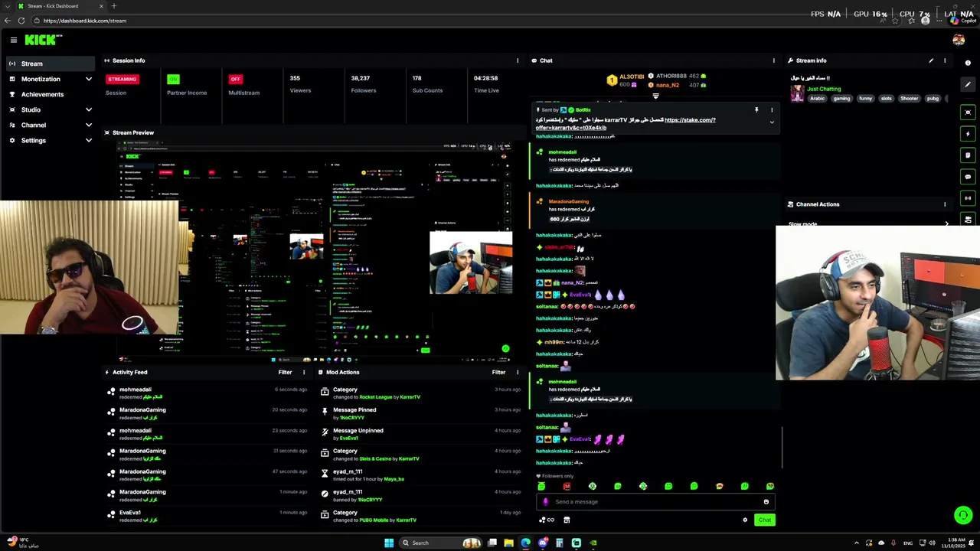Viewport: 980px width, 551px height.
Task: Open Mod Actions three-dot menu
Action: pyautogui.click(x=517, y=372)
